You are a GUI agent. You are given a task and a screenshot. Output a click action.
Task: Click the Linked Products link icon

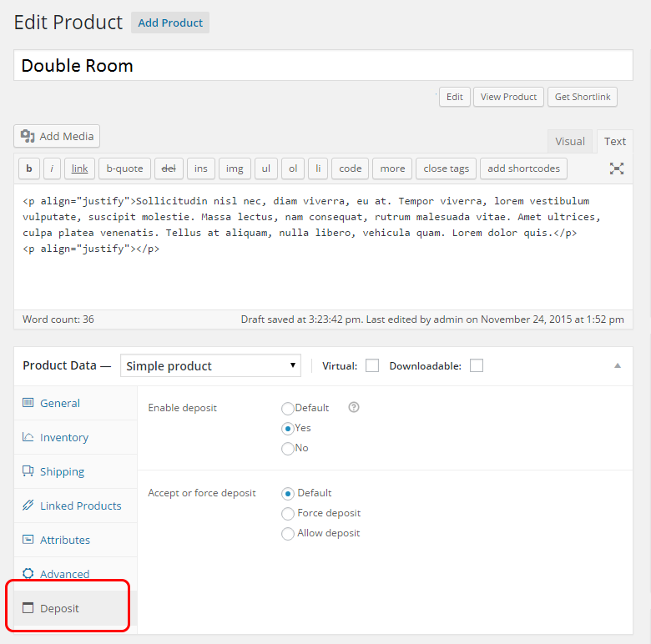(x=28, y=505)
